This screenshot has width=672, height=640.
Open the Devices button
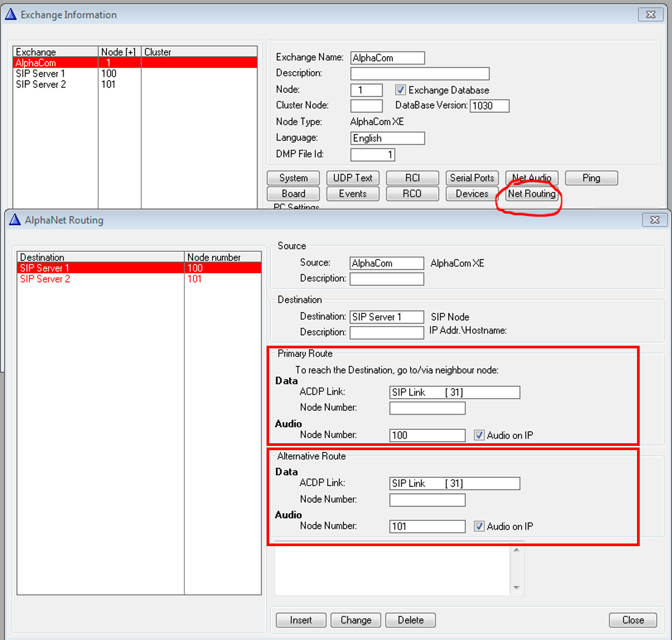(x=472, y=194)
